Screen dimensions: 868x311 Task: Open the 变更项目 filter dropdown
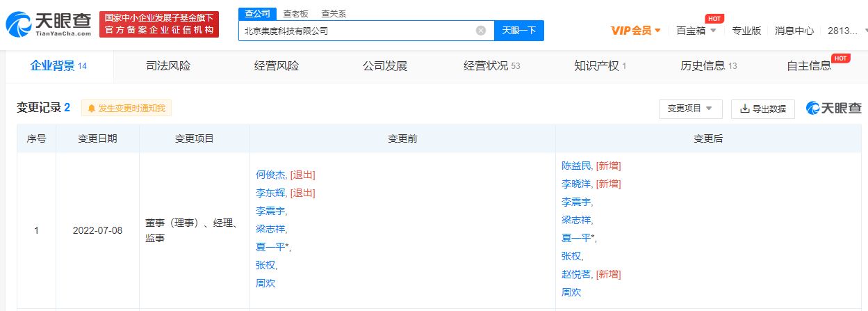coord(690,109)
